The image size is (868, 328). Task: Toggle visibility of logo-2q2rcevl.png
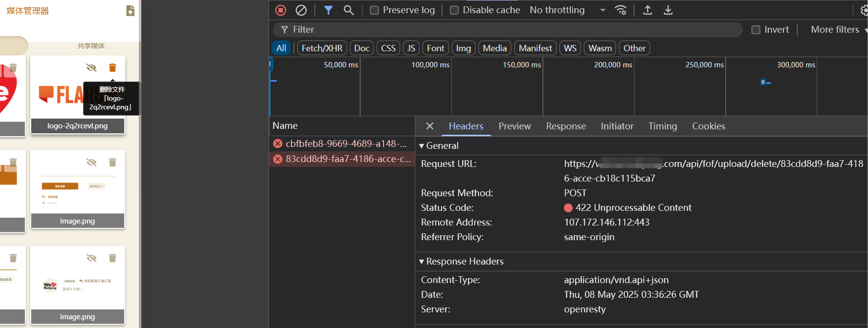[x=91, y=67]
